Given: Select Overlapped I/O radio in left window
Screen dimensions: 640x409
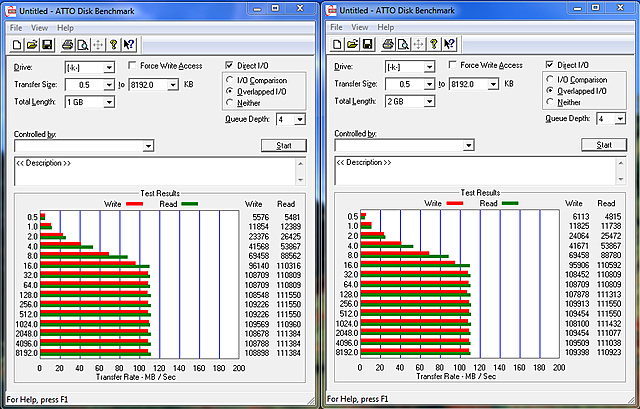Looking at the screenshot, I should click(x=230, y=91).
